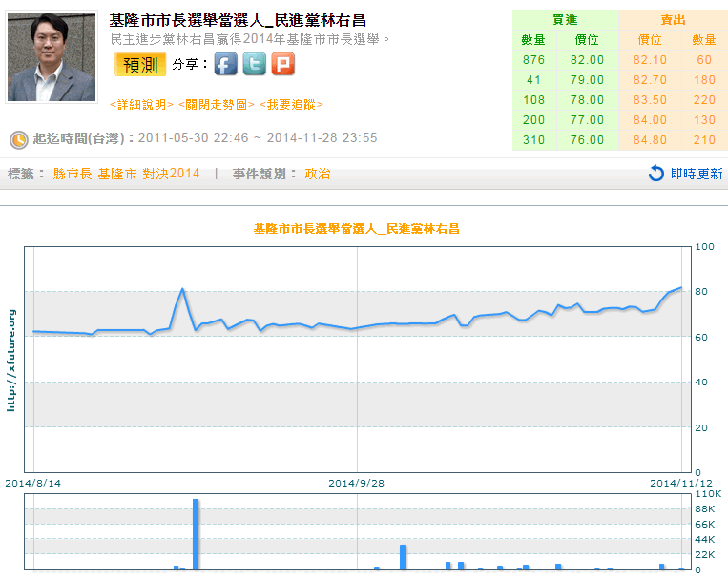
Task: Share on Twitter icon
Action: click(255, 64)
